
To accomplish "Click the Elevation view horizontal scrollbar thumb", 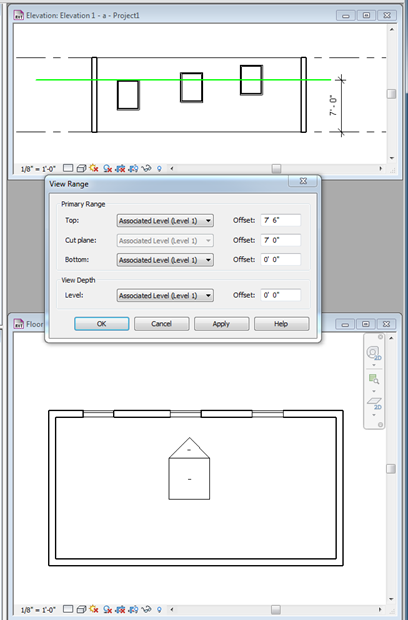I will tap(276, 169).
